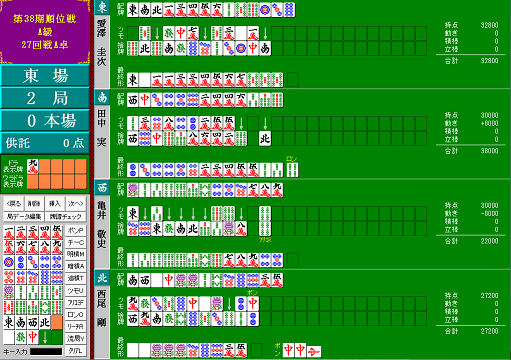This screenshot has width=511, height=360.
Task: Select the down-arrow tsumogiri tile in palette
Action: tap(45, 337)
